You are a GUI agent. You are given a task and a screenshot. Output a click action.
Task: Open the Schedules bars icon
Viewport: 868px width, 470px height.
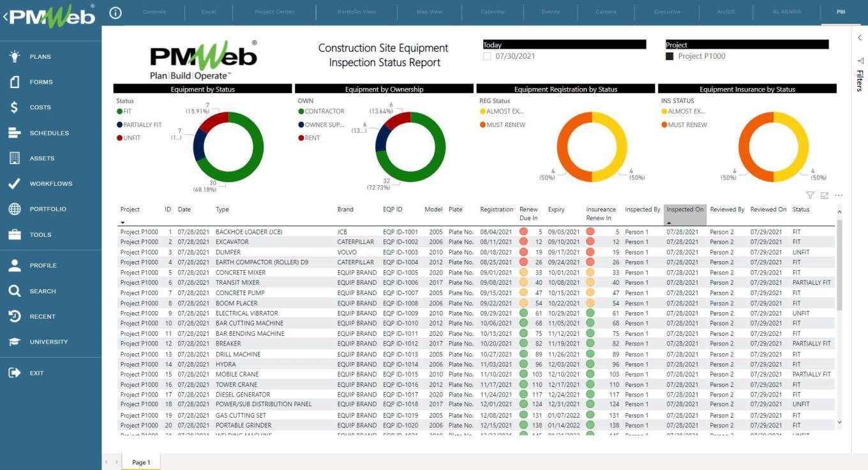click(15, 133)
